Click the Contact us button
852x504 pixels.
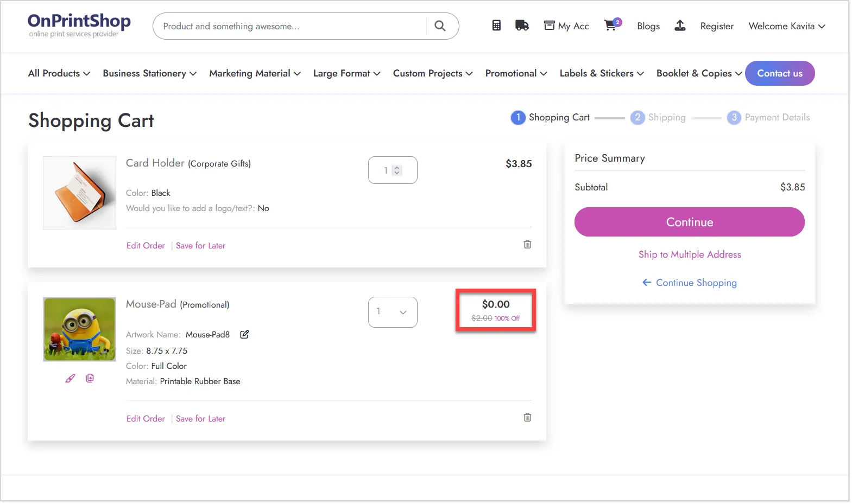[780, 73]
